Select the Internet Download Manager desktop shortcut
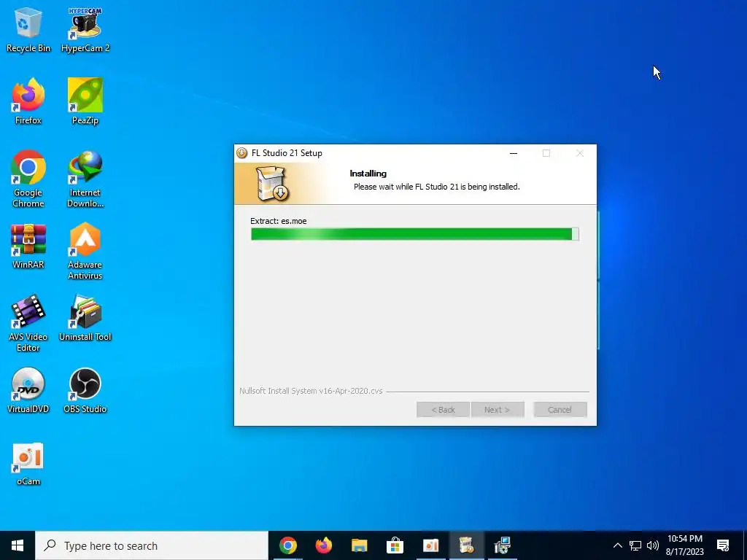This screenshot has height=560, width=747. click(x=85, y=179)
